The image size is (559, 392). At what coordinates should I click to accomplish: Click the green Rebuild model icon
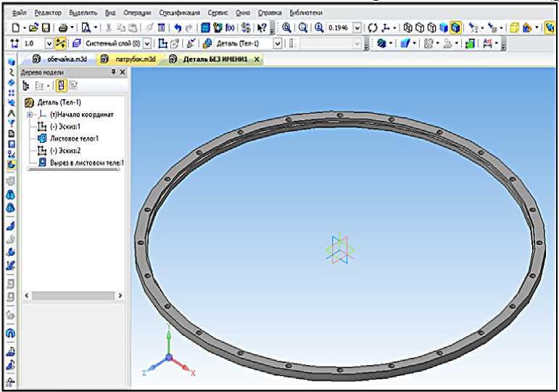point(470,43)
